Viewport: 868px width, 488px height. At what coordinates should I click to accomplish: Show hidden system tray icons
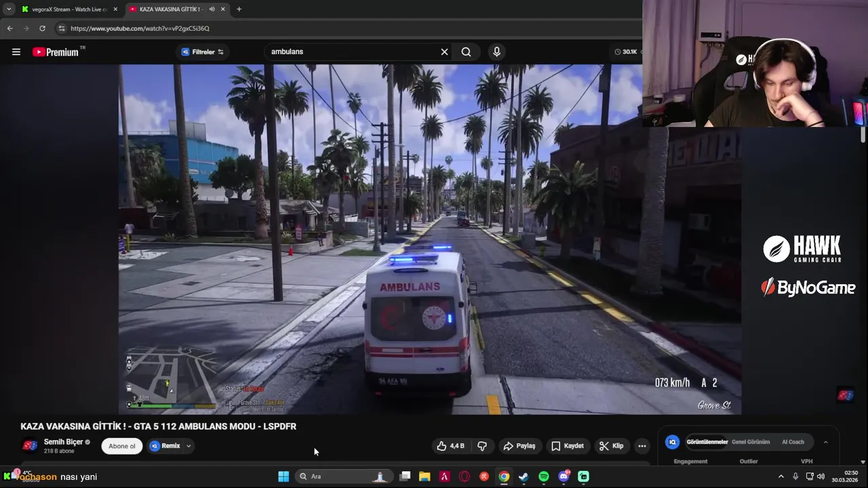coord(781,476)
